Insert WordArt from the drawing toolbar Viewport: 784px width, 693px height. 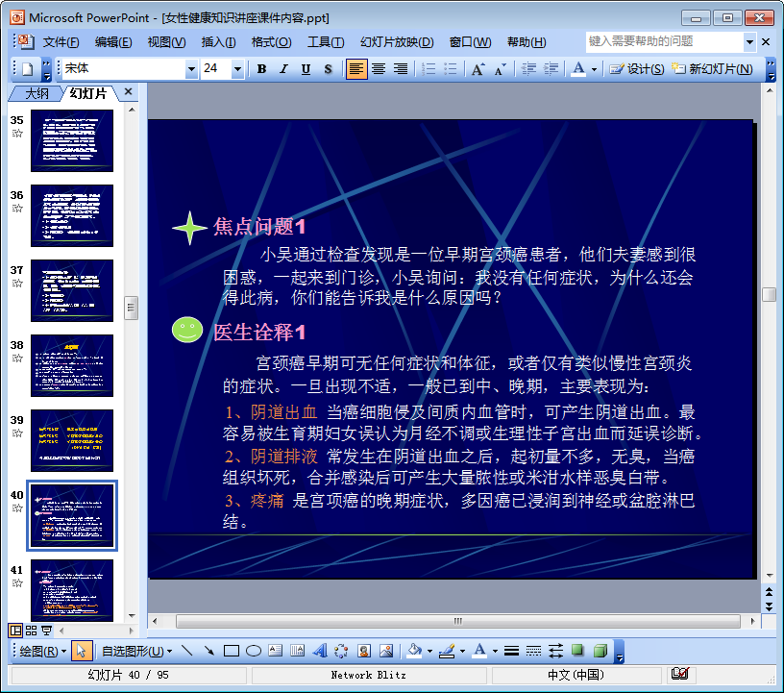coord(320,651)
